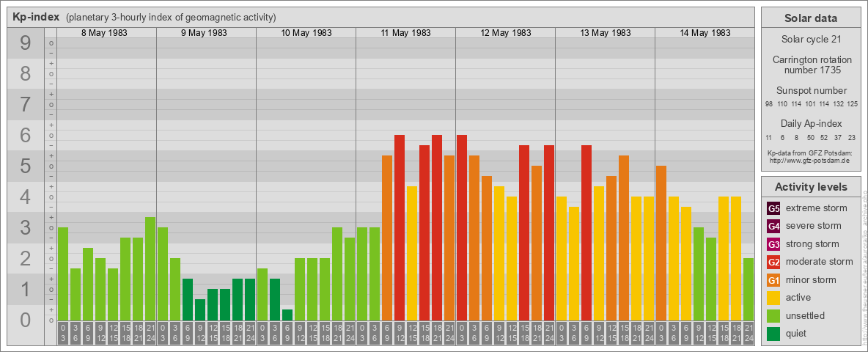Click the large 9 on Kp scale
The image size is (868, 352).
[26, 43]
